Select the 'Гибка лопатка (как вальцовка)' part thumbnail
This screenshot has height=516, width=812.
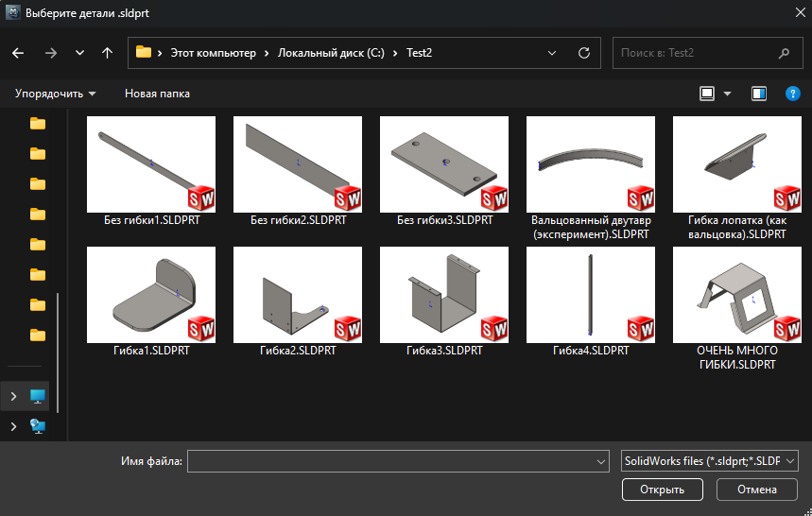tap(737, 164)
